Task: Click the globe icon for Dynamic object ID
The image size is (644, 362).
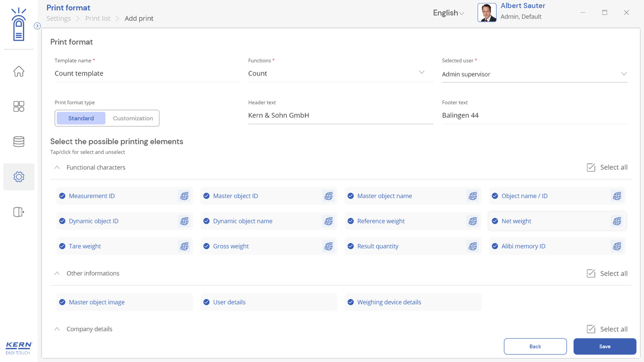Action: pyautogui.click(x=184, y=221)
